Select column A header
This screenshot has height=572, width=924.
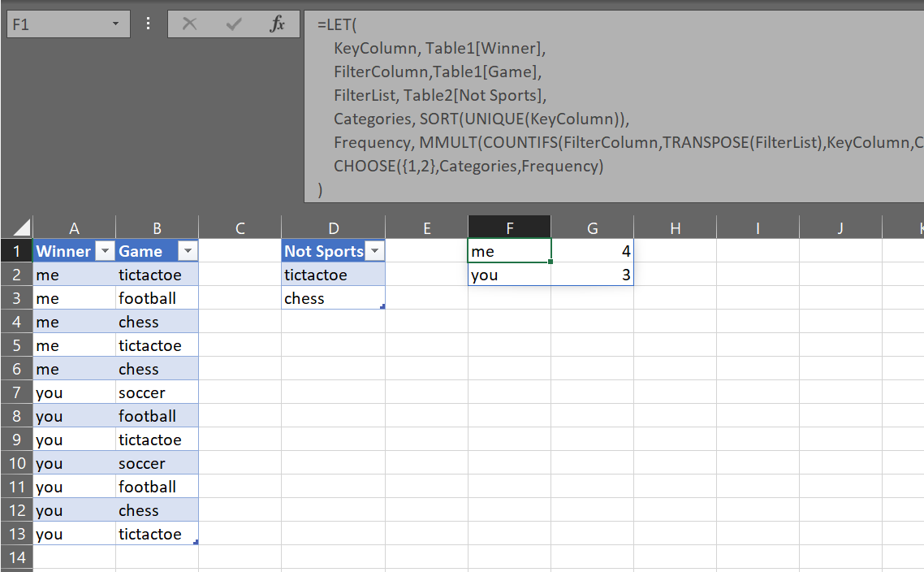pos(74,227)
